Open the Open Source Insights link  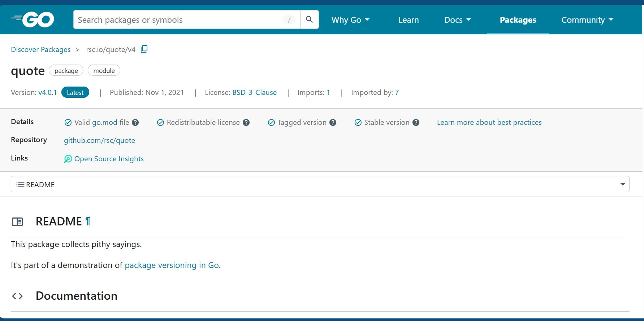coord(109,159)
